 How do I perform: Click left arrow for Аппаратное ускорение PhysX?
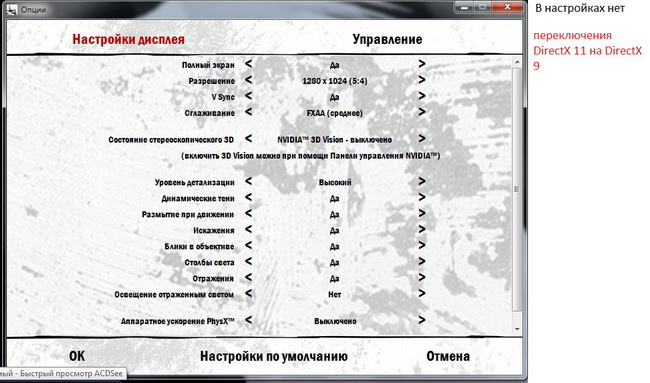tap(248, 320)
